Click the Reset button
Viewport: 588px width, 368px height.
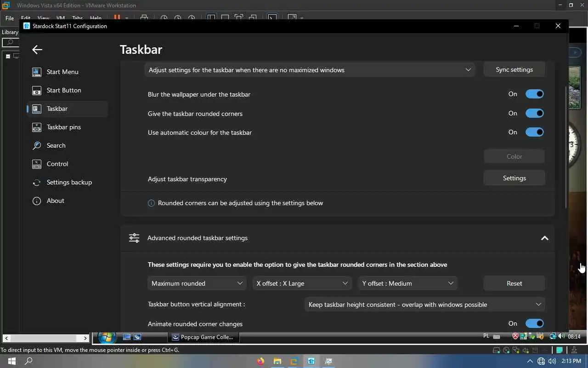(514, 283)
